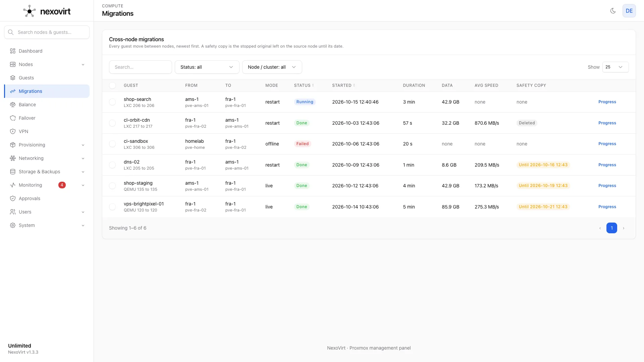
Task: Expand the System submenu chevron
Action: pos(83,226)
